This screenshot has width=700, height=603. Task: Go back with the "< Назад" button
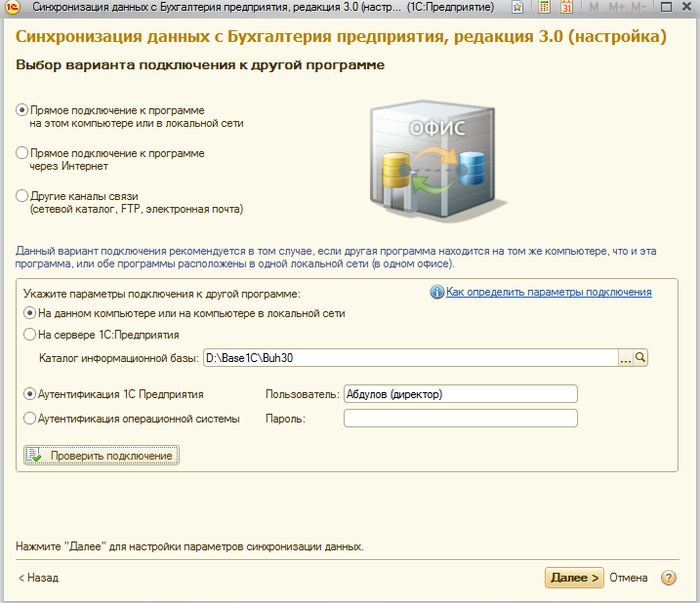point(39,578)
